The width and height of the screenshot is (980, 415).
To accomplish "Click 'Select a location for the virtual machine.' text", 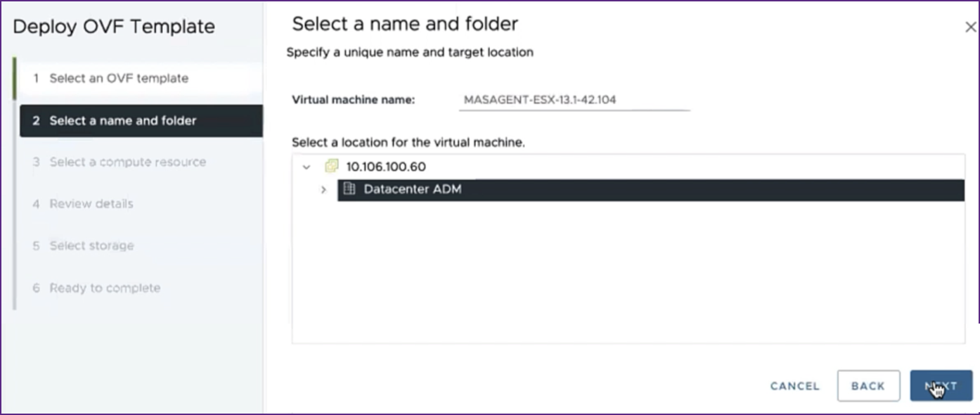I will click(x=408, y=142).
